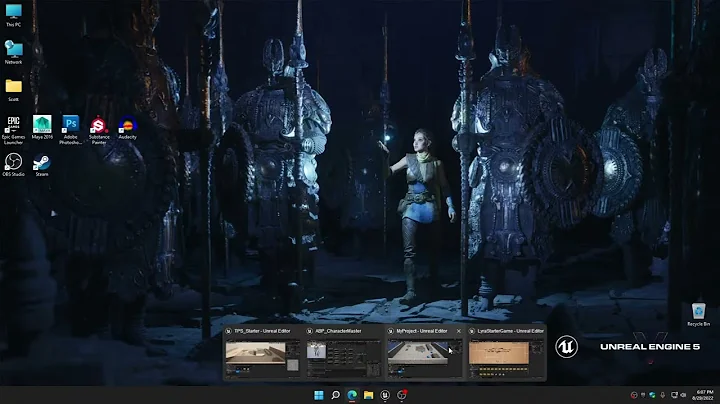Select the TPS_Starter Unreal Editor preview thumbnail
This screenshot has width=720, height=404.
pyautogui.click(x=262, y=353)
